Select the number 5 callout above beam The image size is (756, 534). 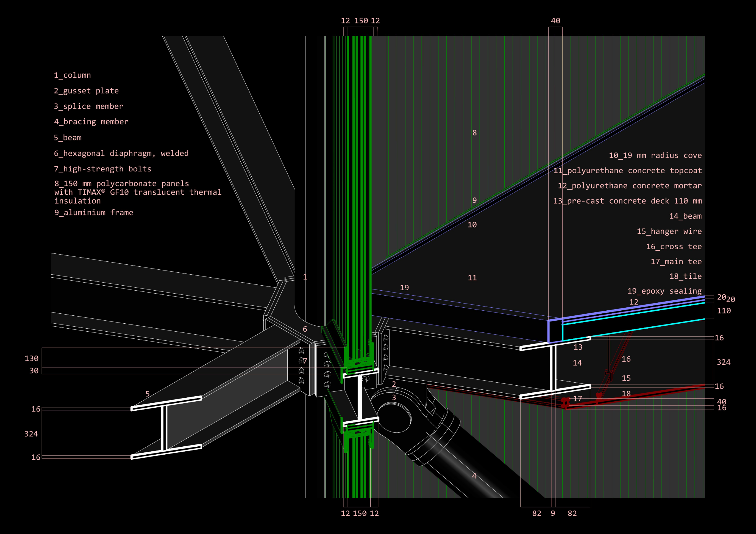coord(148,394)
